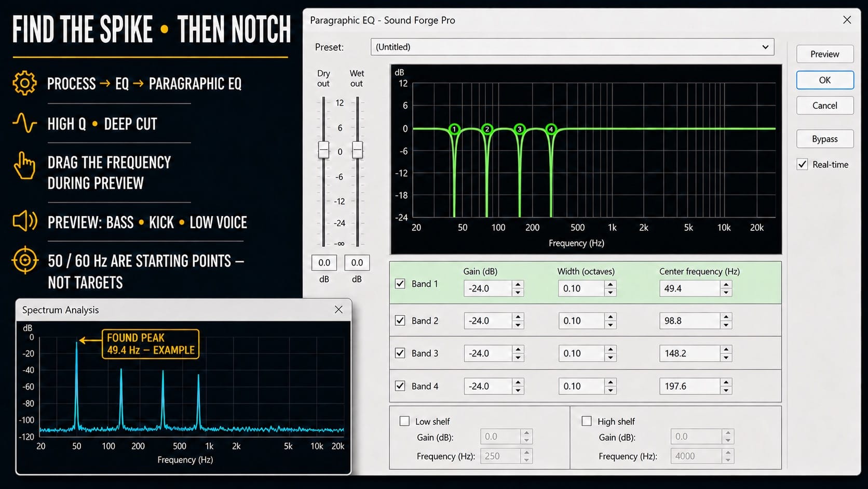Click the speaker icon beside Preview text
Viewport: 868px width, 489px height.
click(24, 221)
